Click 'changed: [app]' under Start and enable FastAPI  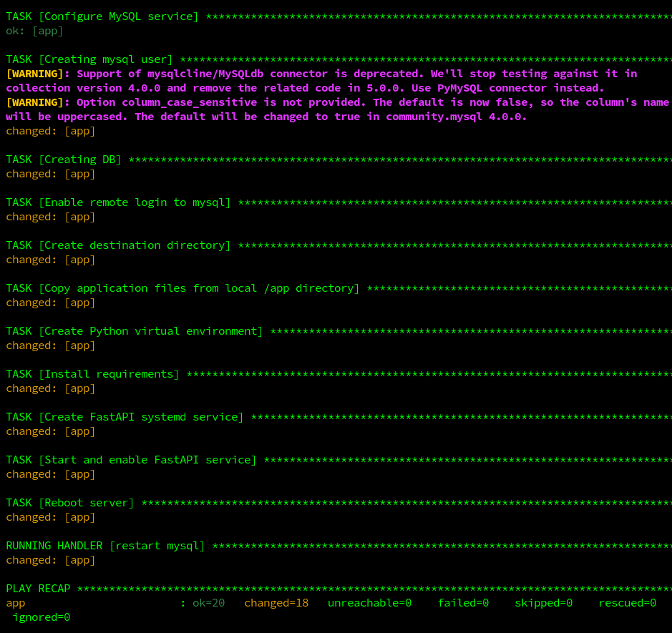point(51,474)
